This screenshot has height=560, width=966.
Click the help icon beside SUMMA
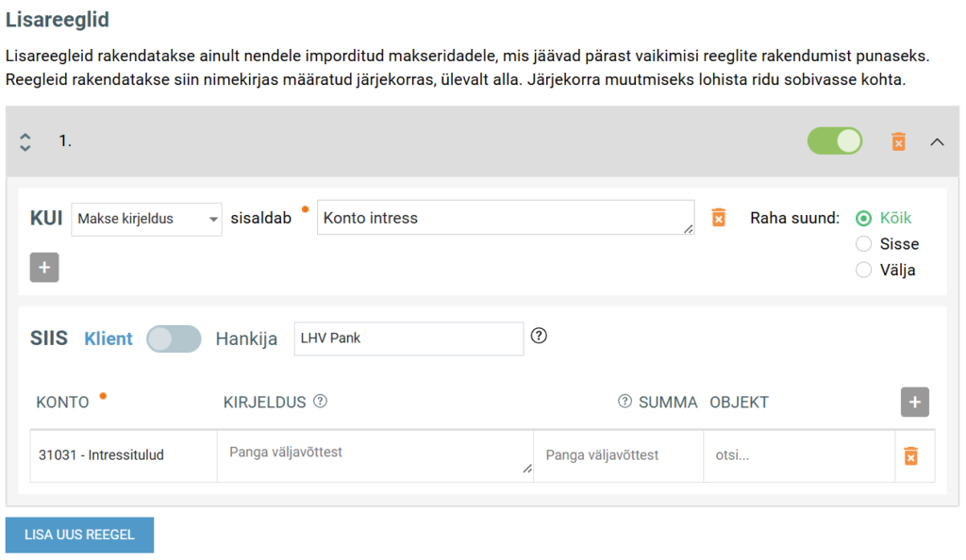[x=625, y=402]
